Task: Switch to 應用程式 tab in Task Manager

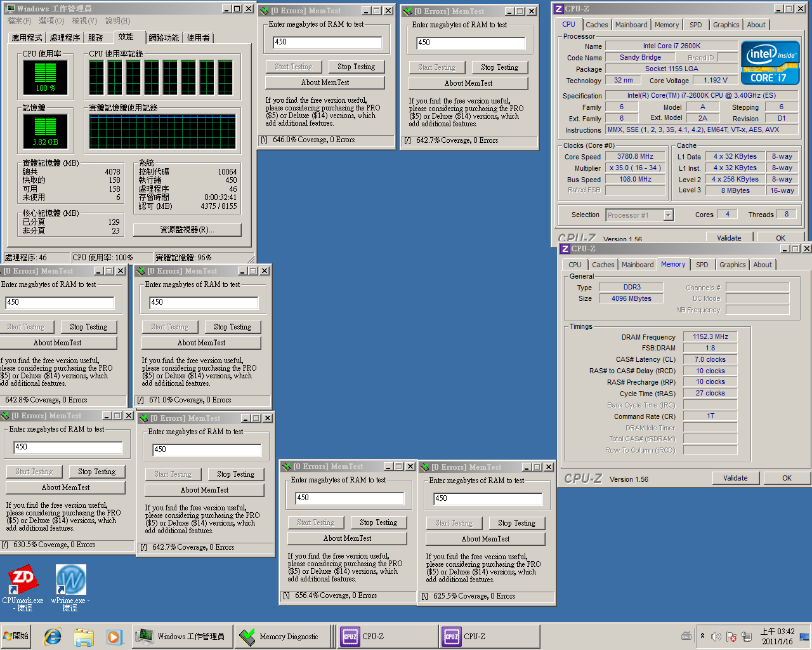Action: point(27,38)
